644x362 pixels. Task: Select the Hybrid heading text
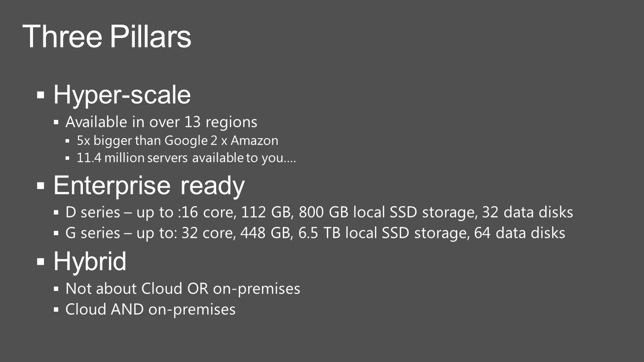(x=90, y=261)
